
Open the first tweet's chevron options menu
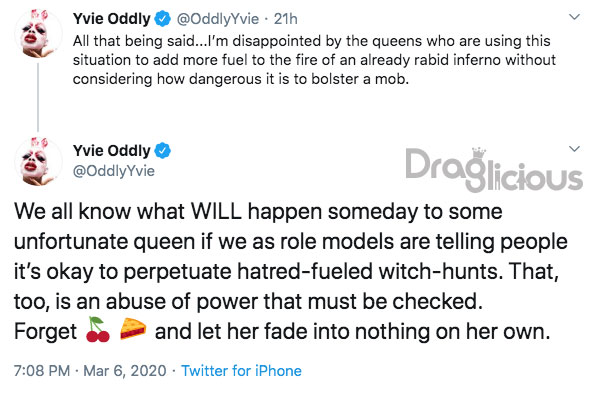[574, 17]
